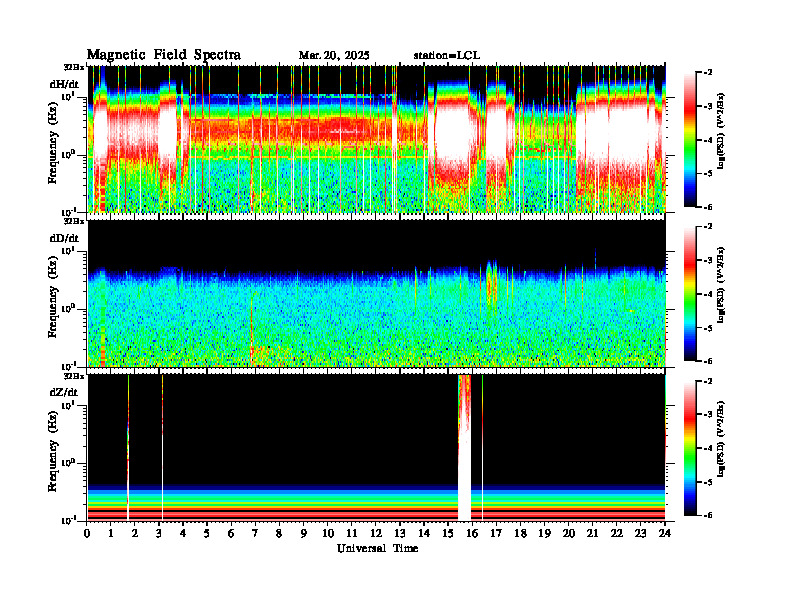Screen dimensions: 792x612
Task: Click the hour 6 tick label on the time axis
Action: pos(231,534)
